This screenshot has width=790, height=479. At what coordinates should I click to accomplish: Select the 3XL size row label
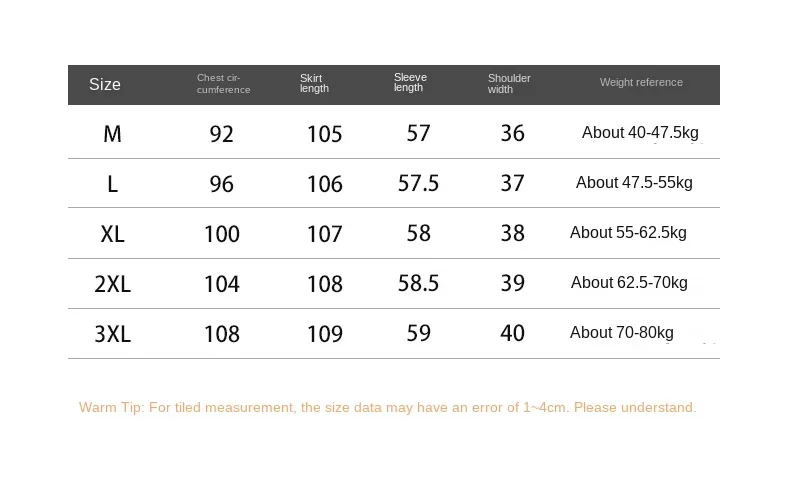pos(112,334)
